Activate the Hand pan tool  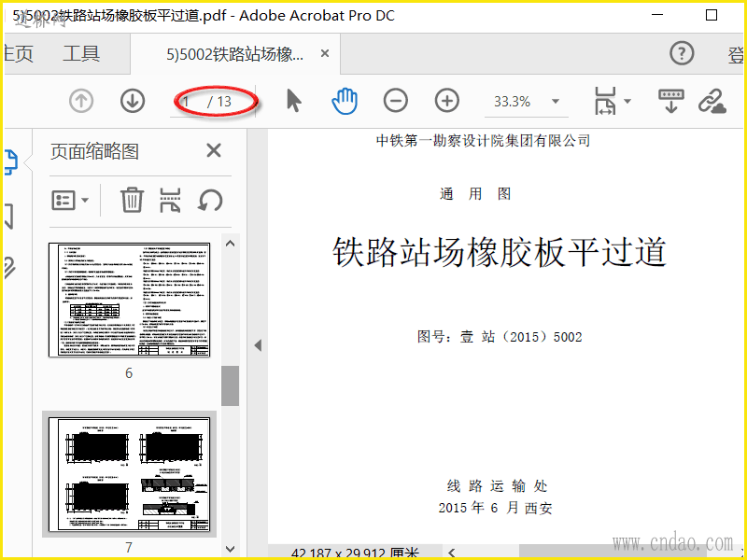click(345, 101)
